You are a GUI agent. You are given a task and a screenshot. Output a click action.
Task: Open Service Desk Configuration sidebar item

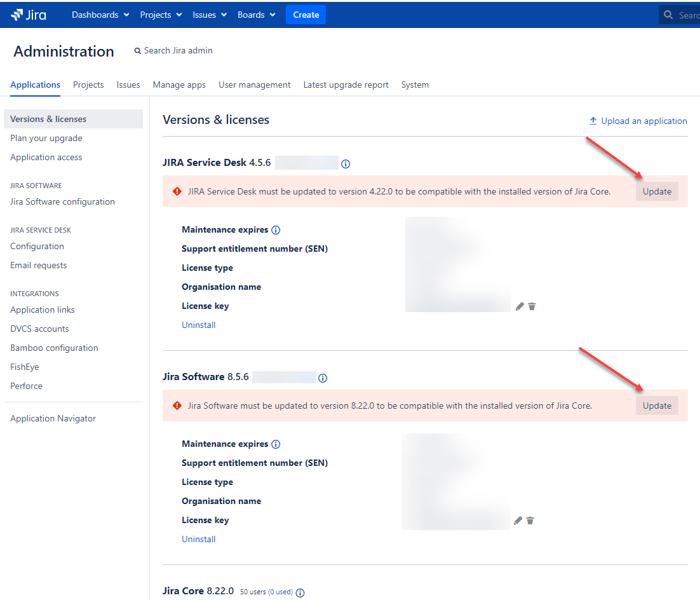coord(37,246)
